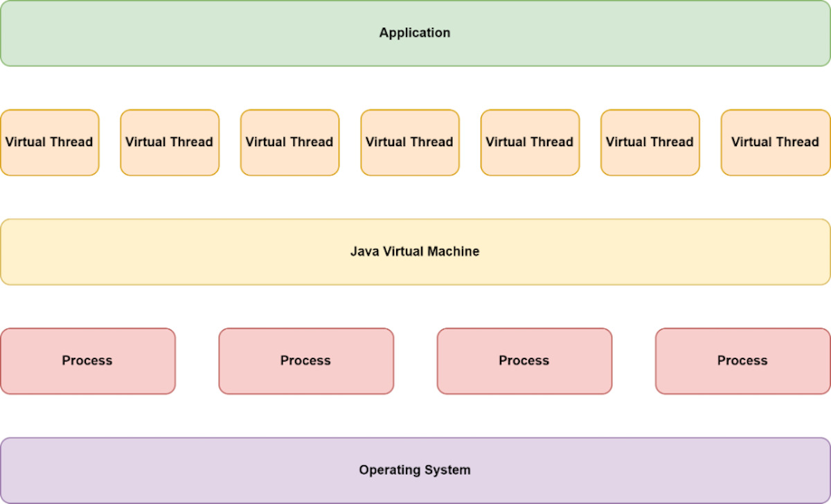Click the gap between JVM and Process layers
Screen dimensions: 831x504
(x=414, y=305)
